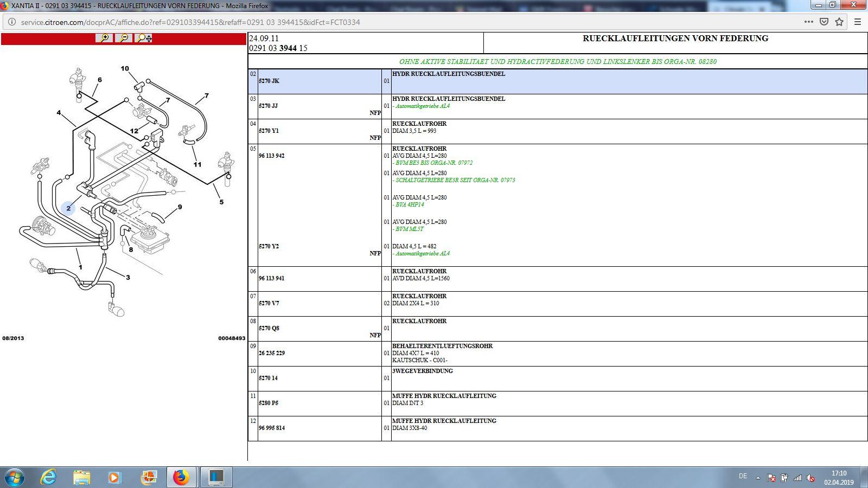This screenshot has width=868, height=488.
Task: Select part number 5270 Q8
Action: click(x=269, y=328)
